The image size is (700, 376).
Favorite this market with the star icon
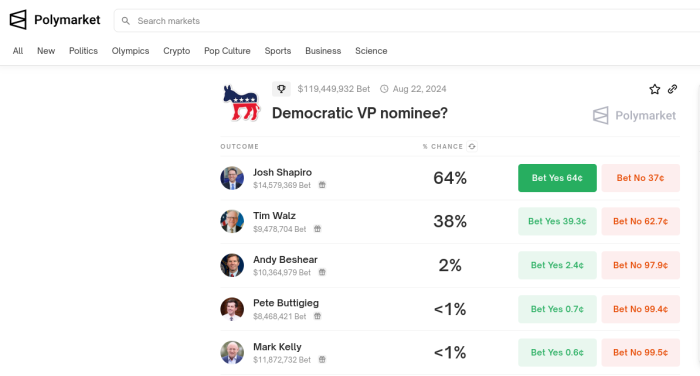point(654,89)
